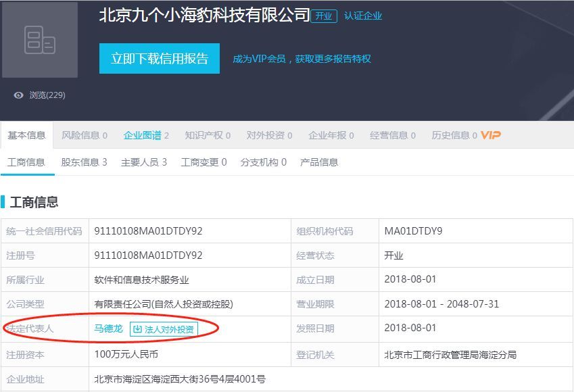Open the 产品信息 sub-tab

pos(319,162)
